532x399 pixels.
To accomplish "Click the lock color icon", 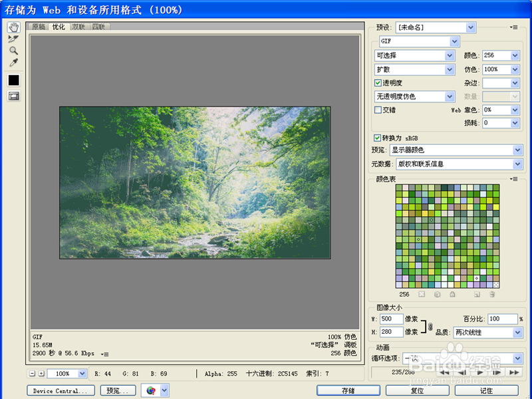I will click(452, 294).
